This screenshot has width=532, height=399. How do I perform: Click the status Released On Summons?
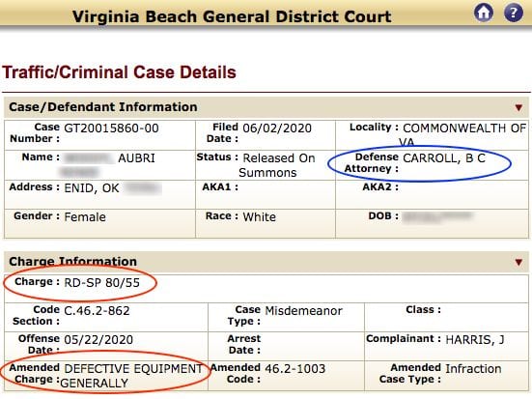pyautogui.click(x=277, y=165)
